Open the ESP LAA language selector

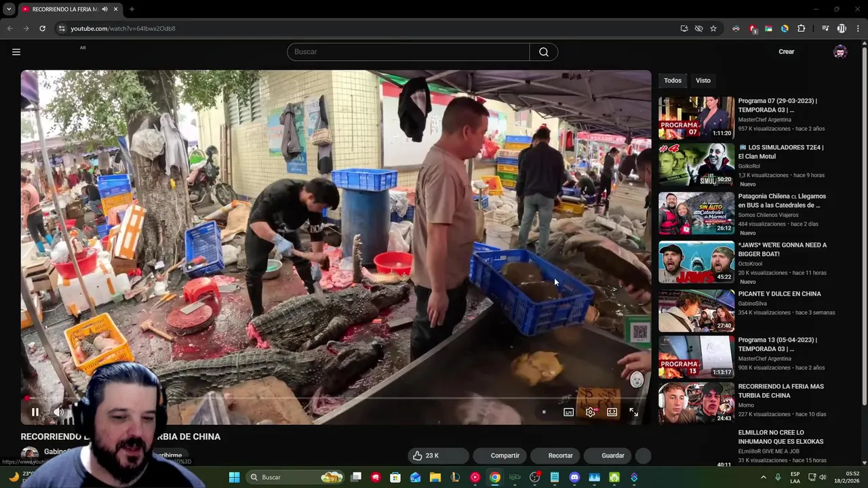[x=795, y=477]
